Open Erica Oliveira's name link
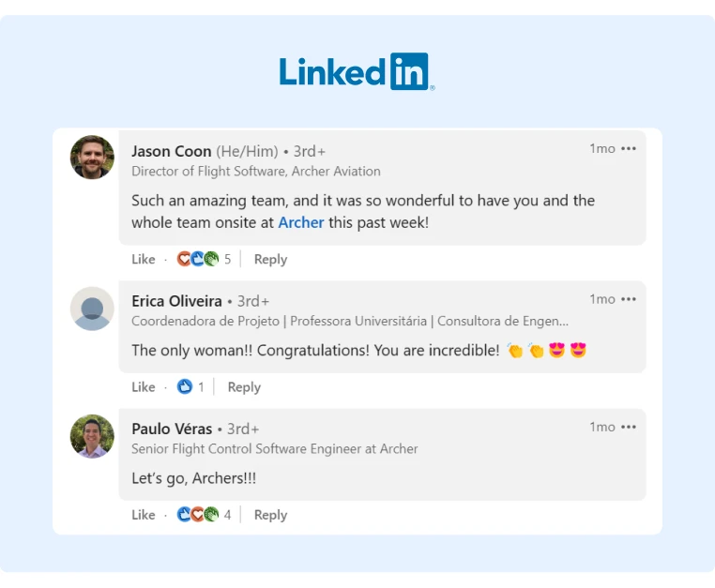The height and width of the screenshot is (588, 715). click(x=176, y=301)
